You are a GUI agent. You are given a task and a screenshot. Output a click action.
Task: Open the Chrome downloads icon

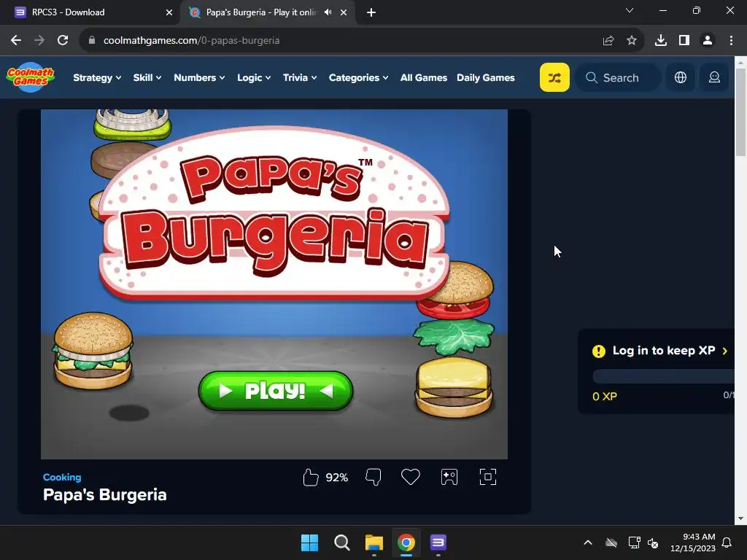pos(661,41)
